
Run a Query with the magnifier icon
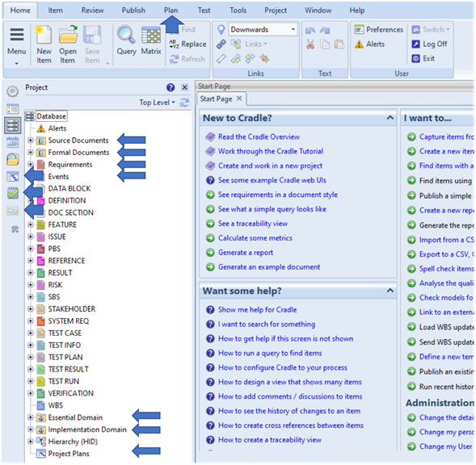click(126, 40)
